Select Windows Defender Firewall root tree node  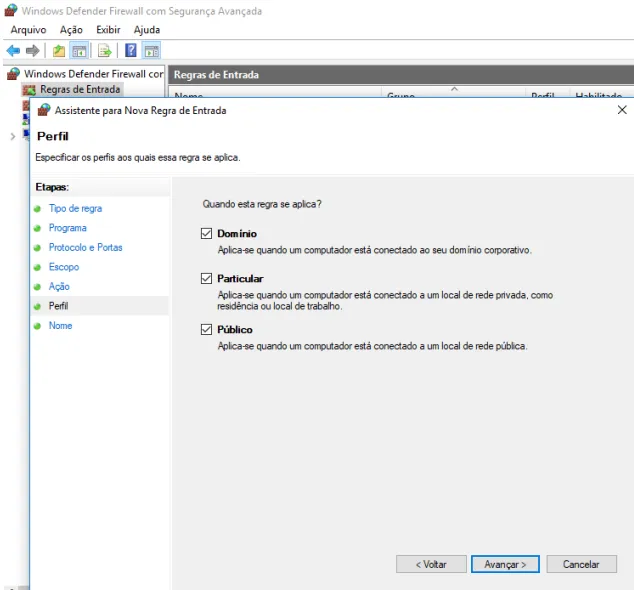point(93,74)
